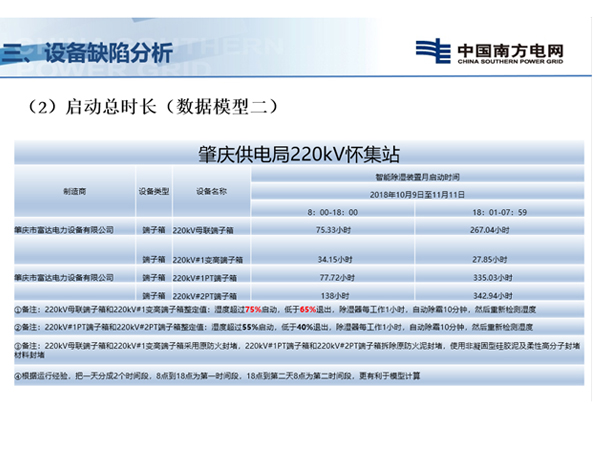This screenshot has width=600, height=450.
Task: Click the 220kV#1变高端子箱 device name cell
Action: pyautogui.click(x=210, y=260)
